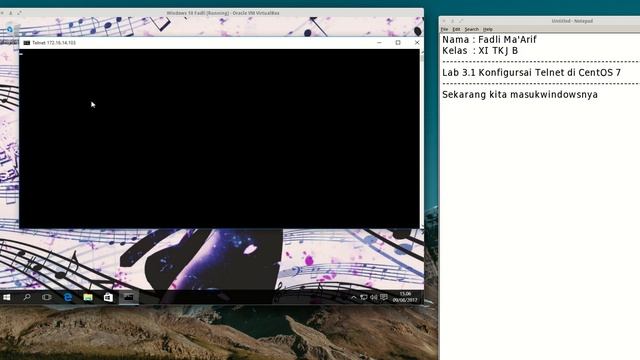Screen dimensions: 640x360
Task: Open the network tray icon
Action: 363,298
